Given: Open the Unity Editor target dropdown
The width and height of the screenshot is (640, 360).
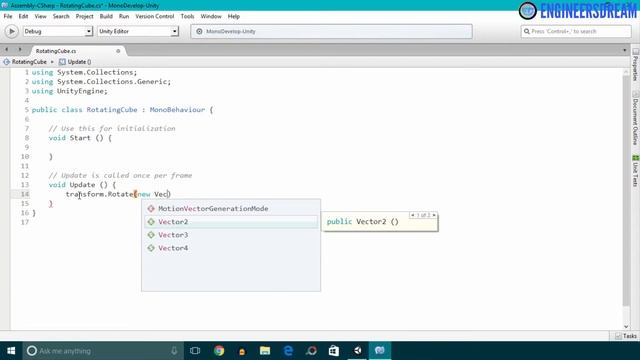Looking at the screenshot, I should tap(138, 31).
